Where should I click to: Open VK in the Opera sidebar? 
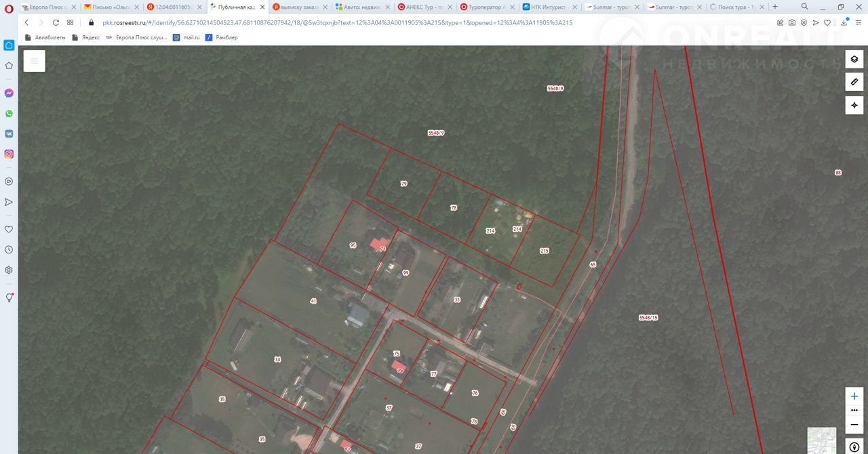pos(9,133)
